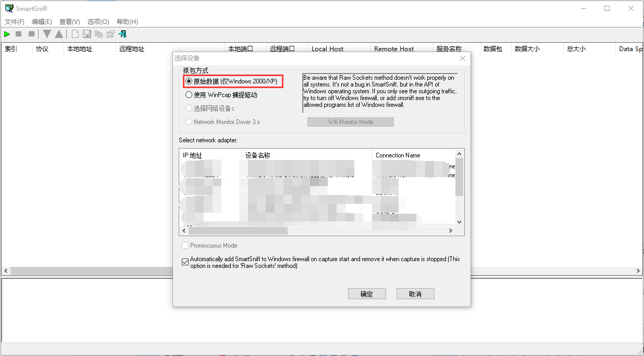
Task: Select 使用 WinPcap 捕捉驱动 radio option
Action: coord(221,95)
